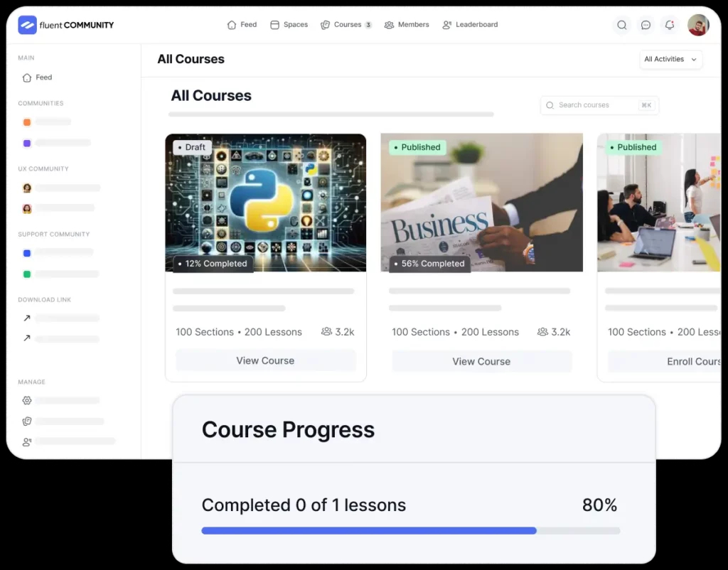The image size is (728, 570).
Task: Open Members in top navigation
Action: (407, 25)
